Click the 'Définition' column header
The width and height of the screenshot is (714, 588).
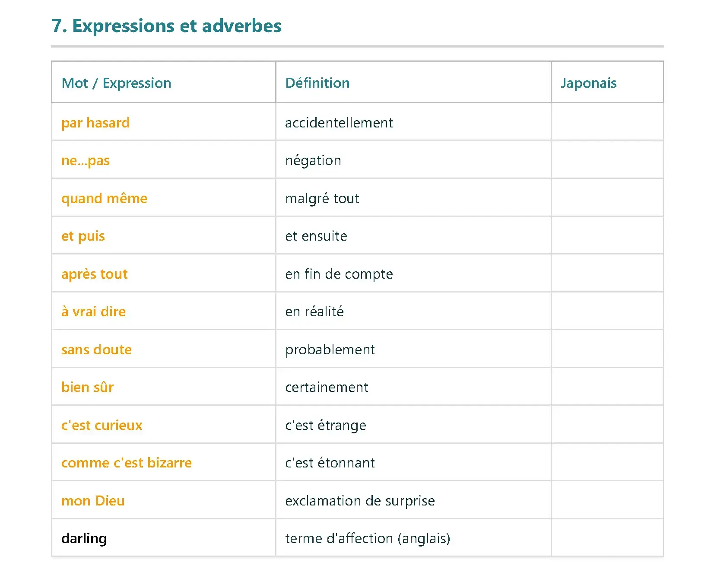coord(317,83)
